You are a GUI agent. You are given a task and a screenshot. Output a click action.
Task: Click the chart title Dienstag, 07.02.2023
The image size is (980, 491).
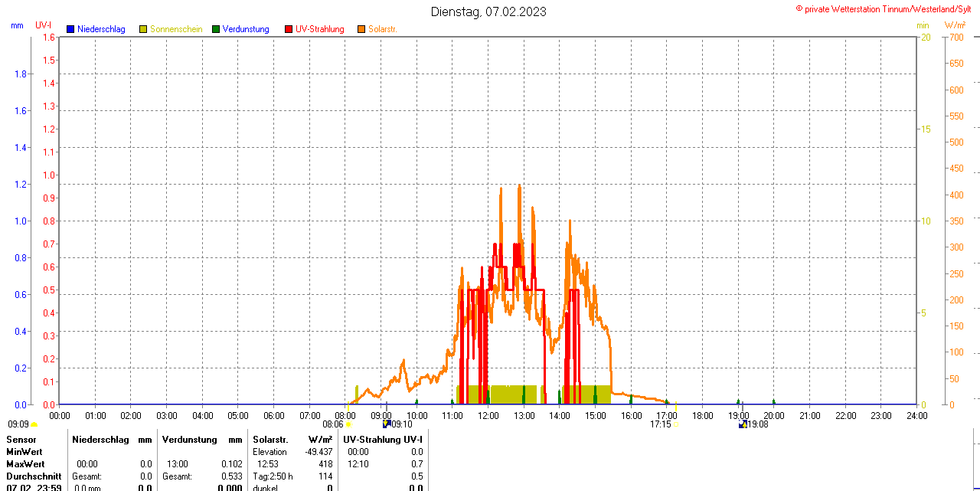coord(488,11)
